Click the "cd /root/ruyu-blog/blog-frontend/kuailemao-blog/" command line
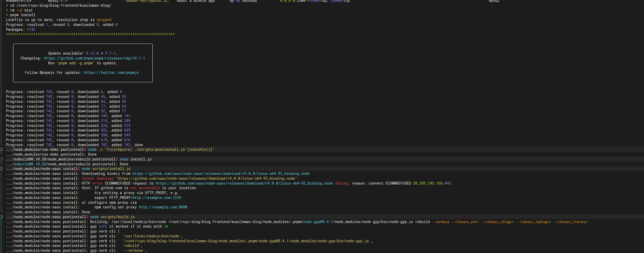 click(x=59, y=5)
